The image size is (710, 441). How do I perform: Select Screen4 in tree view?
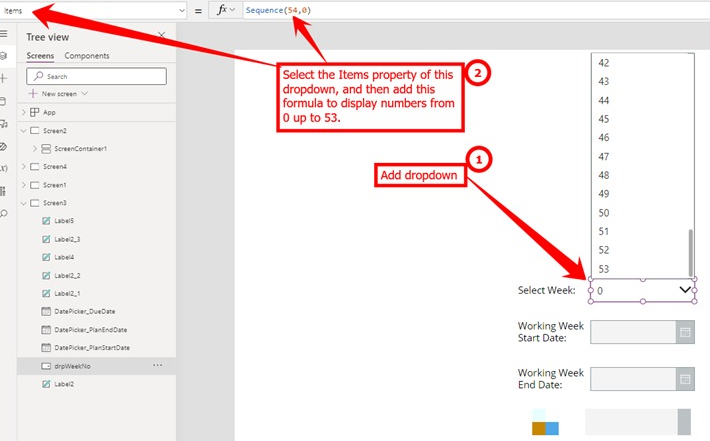coord(55,167)
